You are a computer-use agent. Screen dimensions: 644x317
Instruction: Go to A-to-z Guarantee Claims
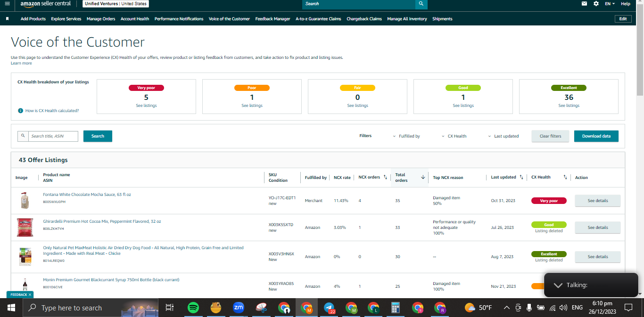pyautogui.click(x=318, y=19)
